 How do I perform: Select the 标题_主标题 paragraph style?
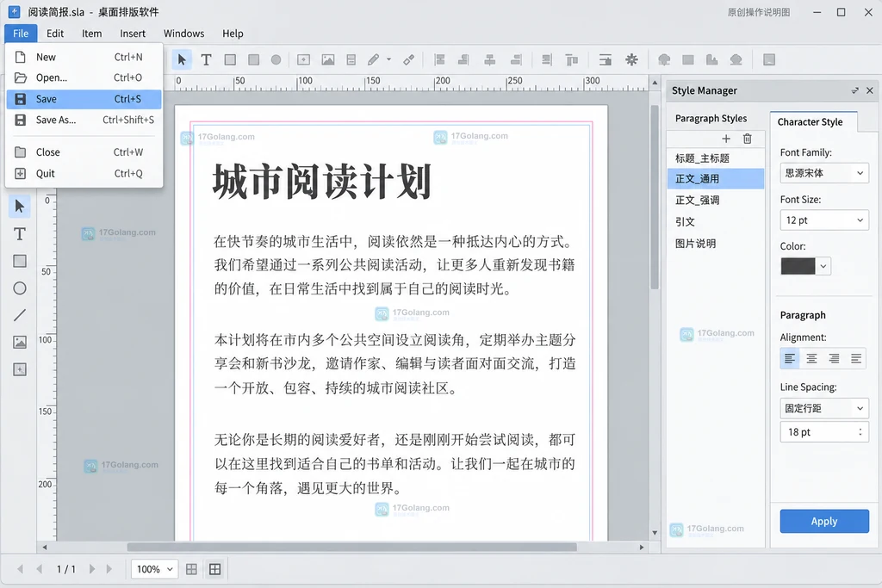tap(715, 158)
